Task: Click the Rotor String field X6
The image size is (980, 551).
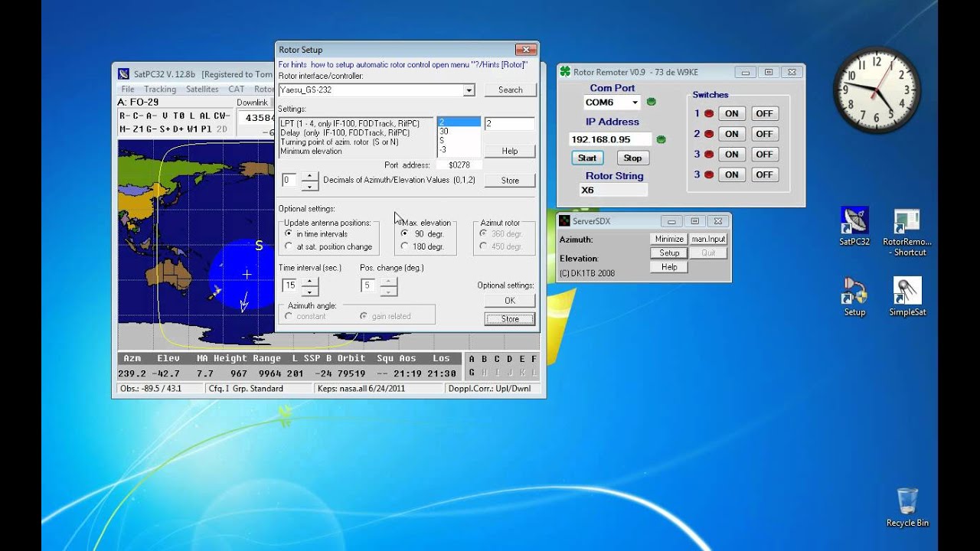Action: (x=612, y=190)
